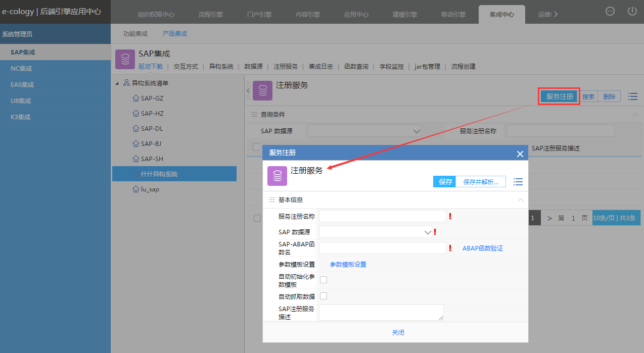Click the 服务注册名称 field in dialog

pyautogui.click(x=383, y=216)
